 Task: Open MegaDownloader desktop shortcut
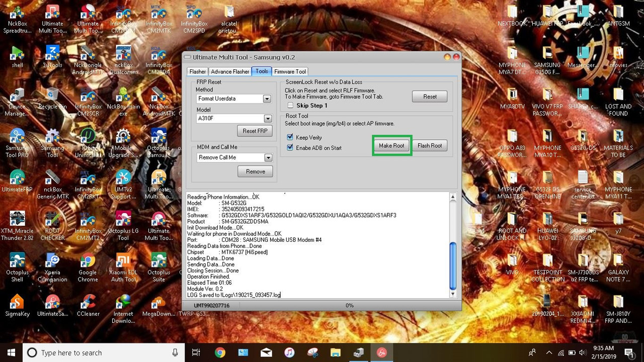[158, 305]
